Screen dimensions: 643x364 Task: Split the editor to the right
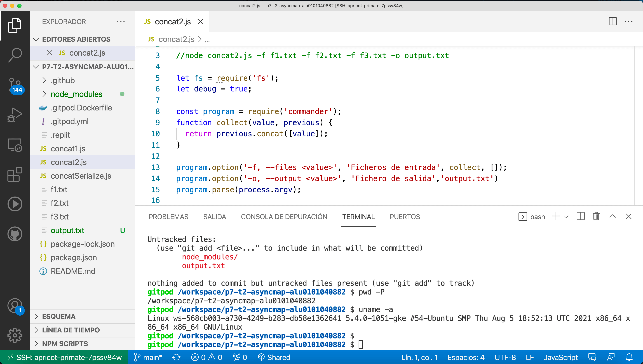point(613,22)
